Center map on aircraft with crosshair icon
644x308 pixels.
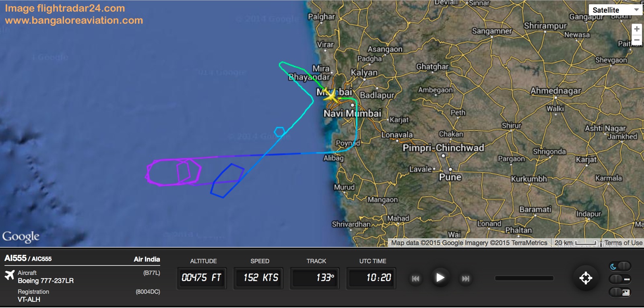point(586,278)
